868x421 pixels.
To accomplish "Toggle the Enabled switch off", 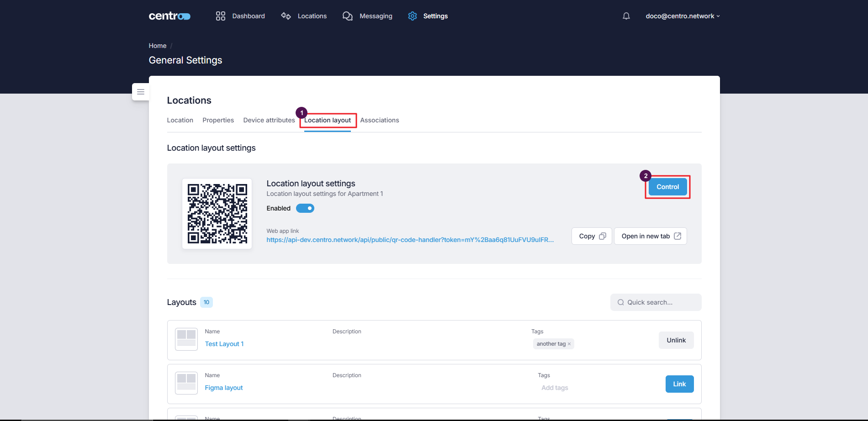I will 305,208.
